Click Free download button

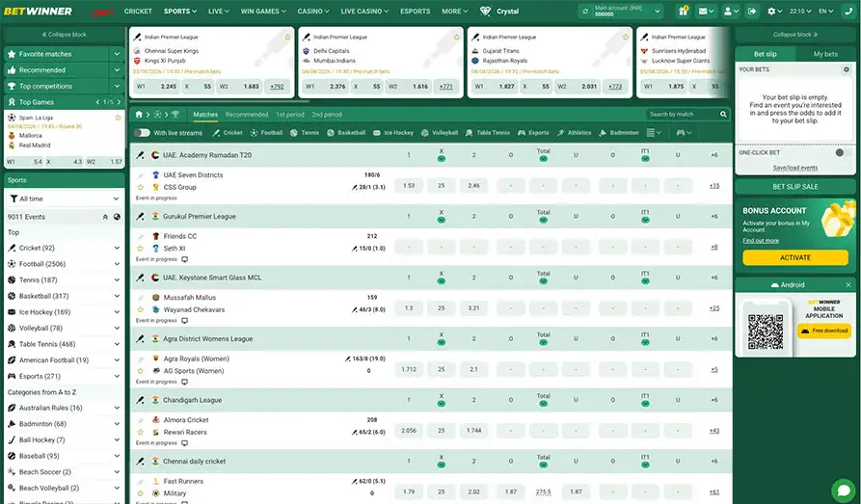823,331
